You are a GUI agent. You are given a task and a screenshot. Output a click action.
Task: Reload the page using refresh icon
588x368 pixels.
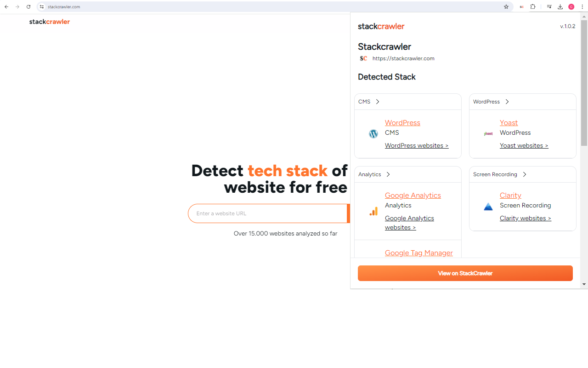click(x=28, y=7)
